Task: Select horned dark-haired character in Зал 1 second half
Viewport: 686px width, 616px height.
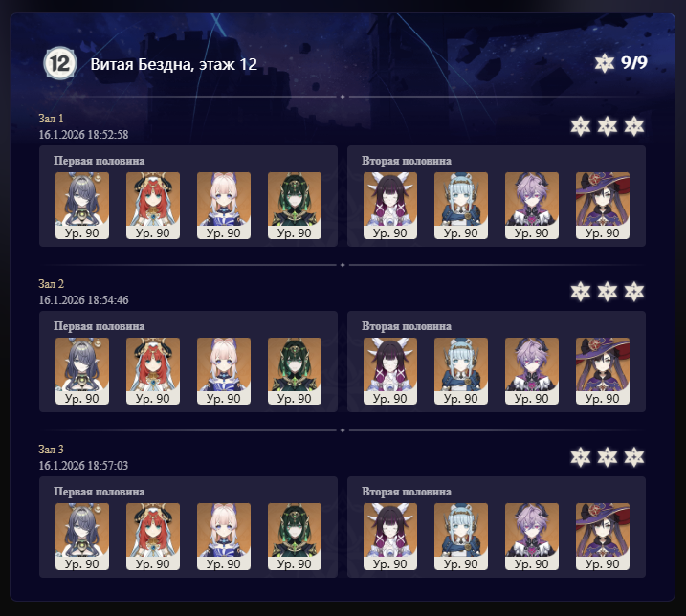Action: tap(390, 206)
